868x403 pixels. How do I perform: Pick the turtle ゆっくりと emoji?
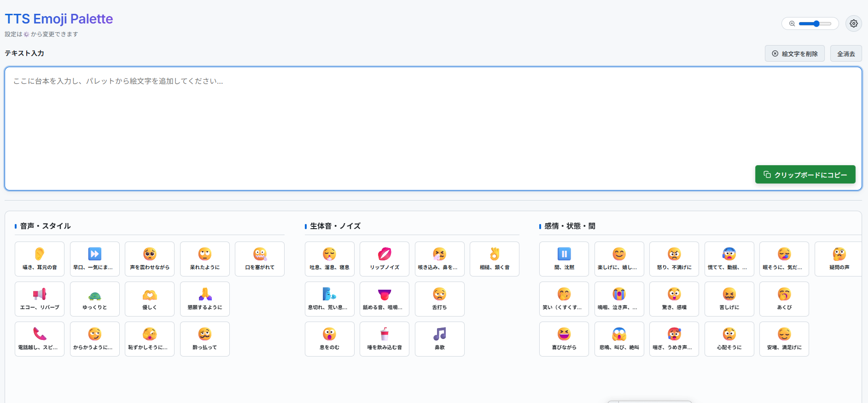(x=94, y=299)
